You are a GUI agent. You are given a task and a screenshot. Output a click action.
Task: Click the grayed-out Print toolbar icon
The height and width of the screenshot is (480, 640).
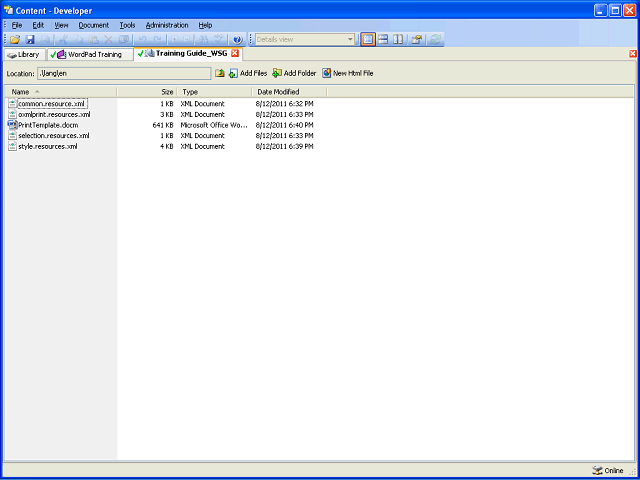pyautogui.click(x=45, y=40)
